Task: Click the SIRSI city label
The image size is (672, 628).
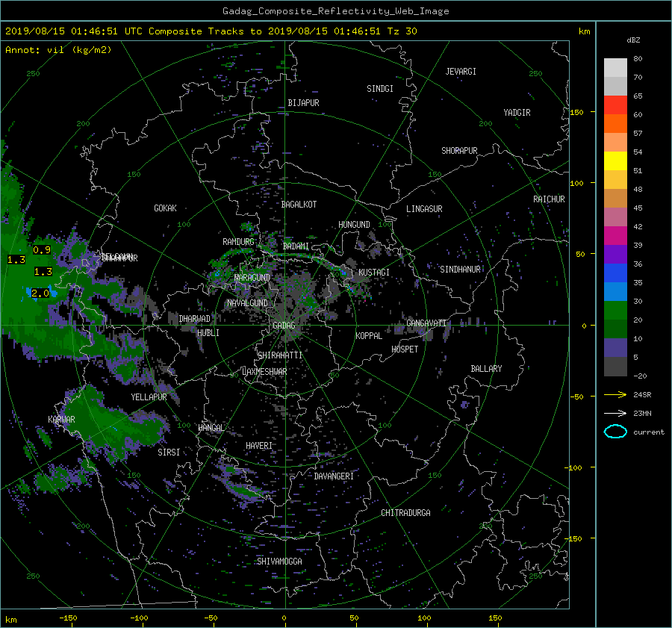Action: [x=169, y=453]
